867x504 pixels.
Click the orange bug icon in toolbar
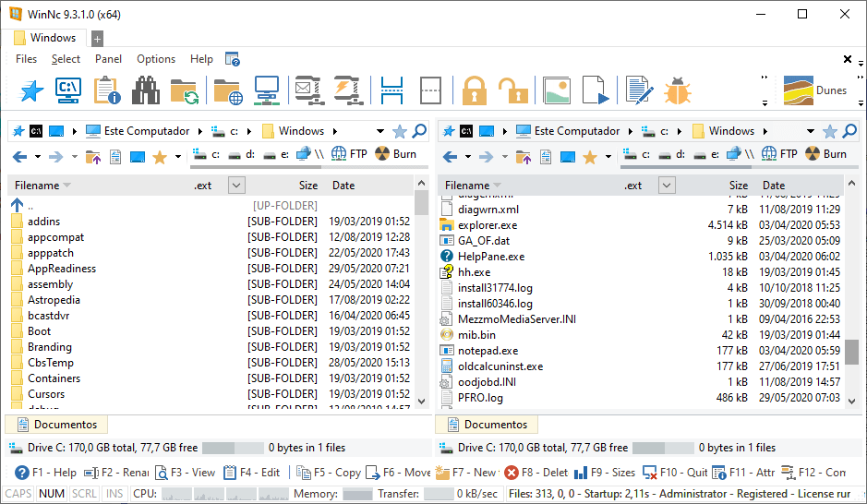[678, 90]
